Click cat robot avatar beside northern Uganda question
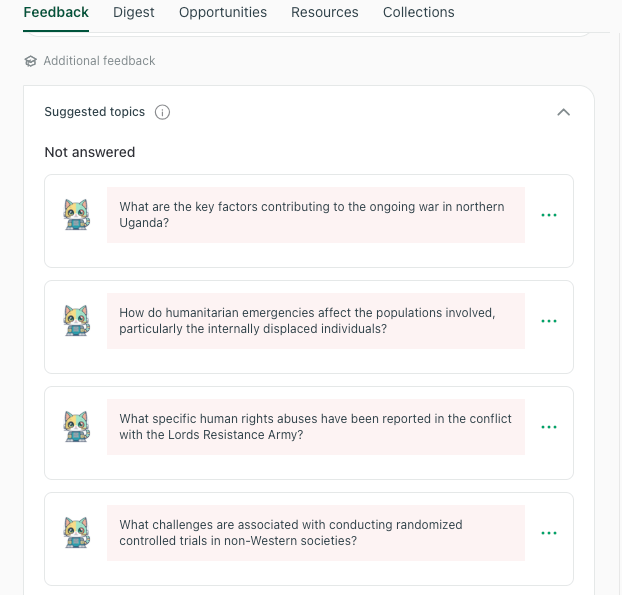Image resolution: width=622 pixels, height=595 pixels. (77, 215)
